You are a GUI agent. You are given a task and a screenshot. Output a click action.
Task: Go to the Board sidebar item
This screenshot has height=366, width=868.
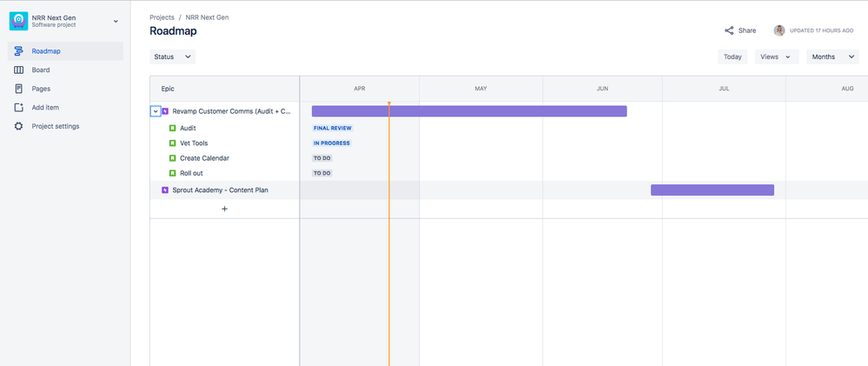point(65,70)
